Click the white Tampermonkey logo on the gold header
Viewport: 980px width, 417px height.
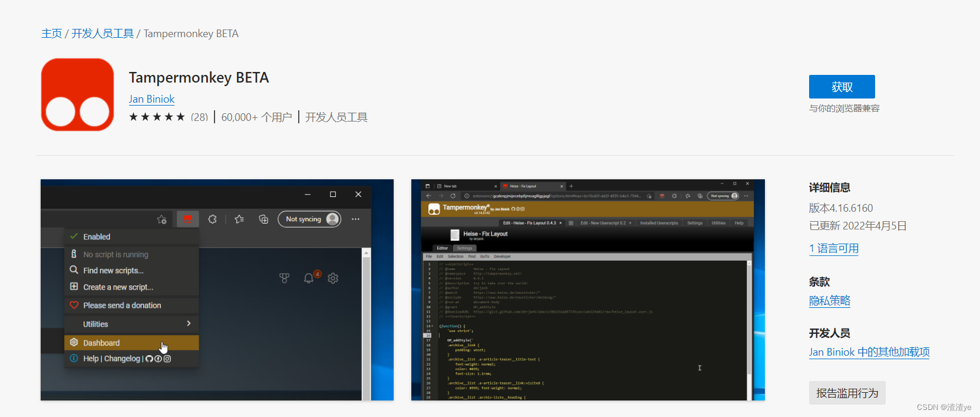(434, 209)
